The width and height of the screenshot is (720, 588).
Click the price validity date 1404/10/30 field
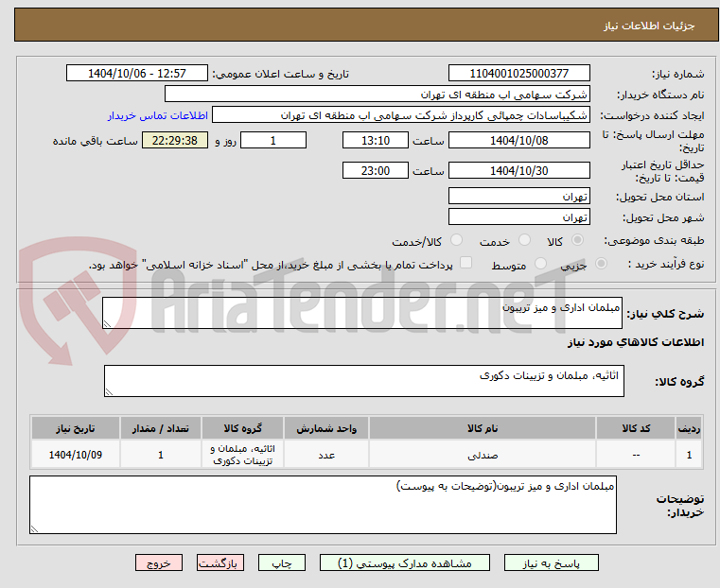coord(518,170)
